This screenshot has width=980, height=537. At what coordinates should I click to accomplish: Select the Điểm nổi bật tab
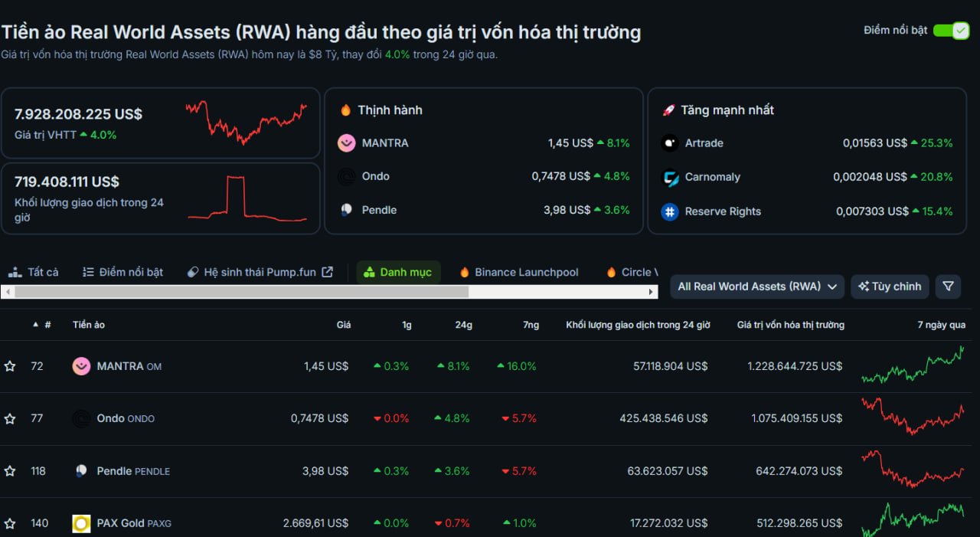[122, 272]
